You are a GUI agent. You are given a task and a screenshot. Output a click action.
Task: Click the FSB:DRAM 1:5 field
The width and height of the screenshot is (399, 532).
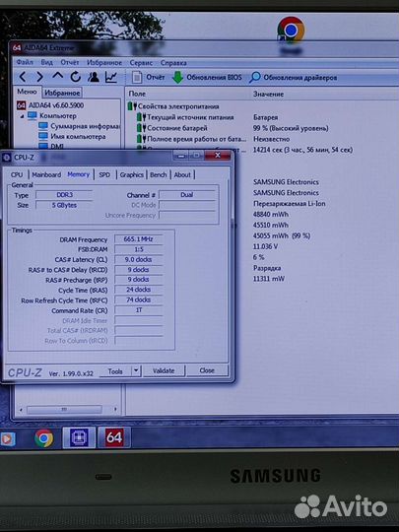(x=139, y=249)
